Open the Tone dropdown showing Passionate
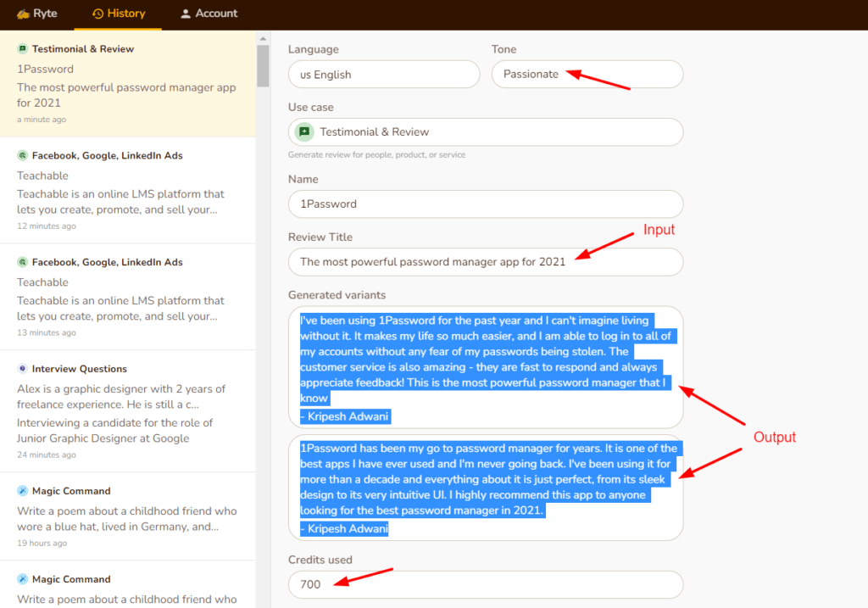 pyautogui.click(x=587, y=75)
